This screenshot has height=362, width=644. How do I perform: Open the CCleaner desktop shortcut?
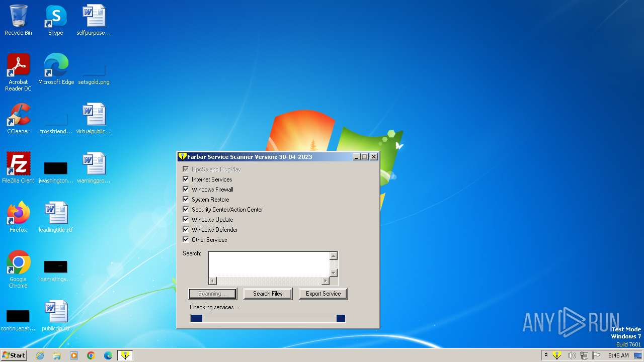18,119
